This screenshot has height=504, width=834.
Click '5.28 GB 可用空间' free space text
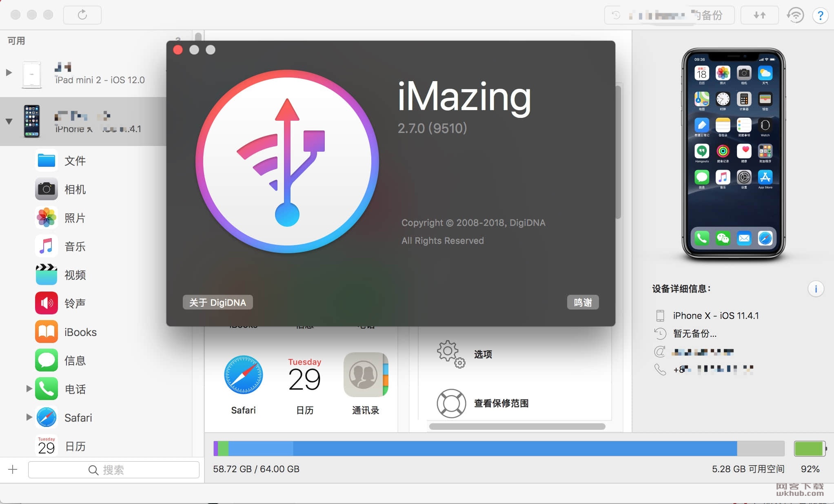(748, 469)
